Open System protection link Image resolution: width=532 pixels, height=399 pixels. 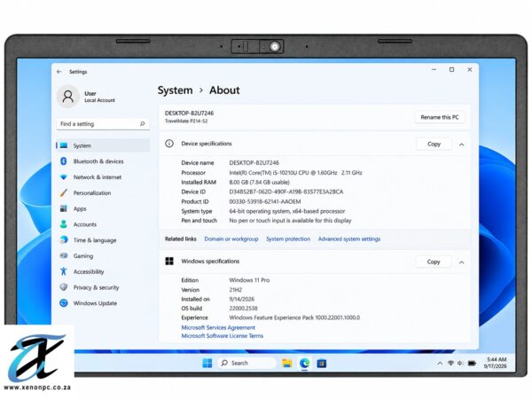pos(288,239)
